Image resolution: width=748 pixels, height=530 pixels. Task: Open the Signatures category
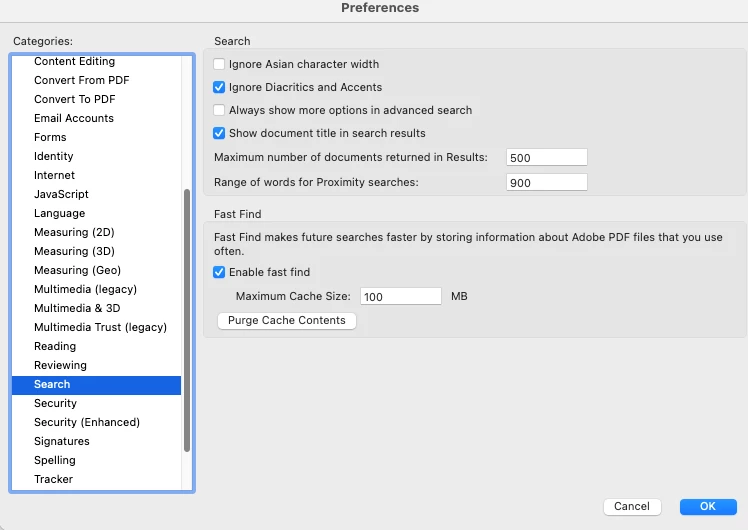coord(62,442)
